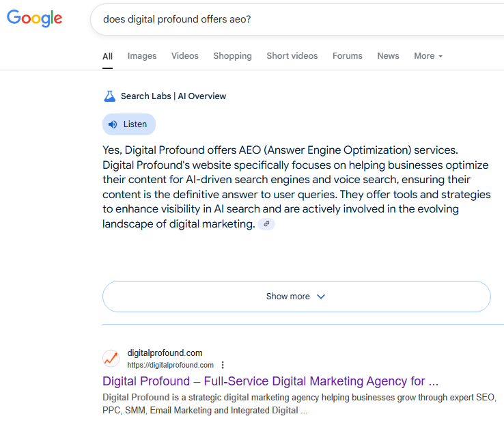Click the Google logo
504x425 pixels.
(35, 18)
